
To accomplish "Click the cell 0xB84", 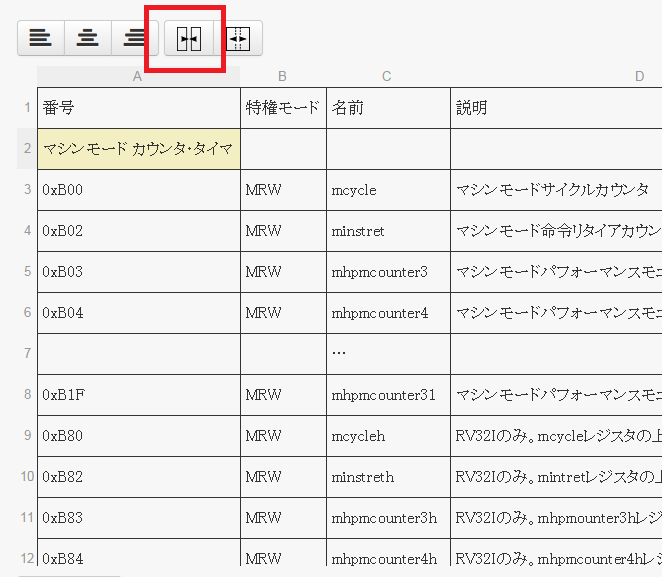I will 139,553.
